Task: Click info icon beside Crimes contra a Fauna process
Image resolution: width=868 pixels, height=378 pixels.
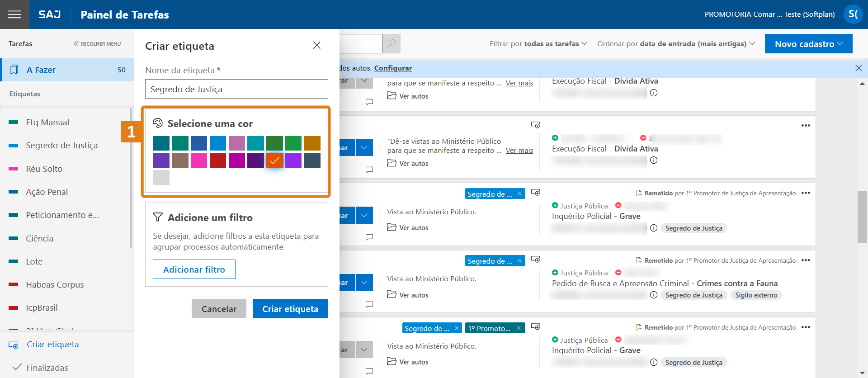Action: (654, 295)
